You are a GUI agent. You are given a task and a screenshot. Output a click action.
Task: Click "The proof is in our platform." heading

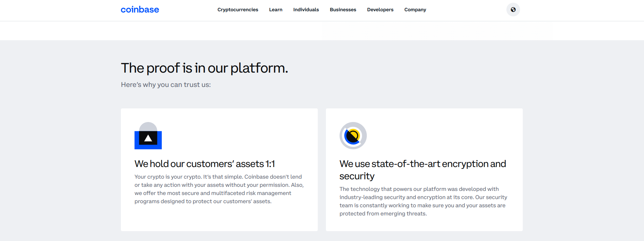204,68
